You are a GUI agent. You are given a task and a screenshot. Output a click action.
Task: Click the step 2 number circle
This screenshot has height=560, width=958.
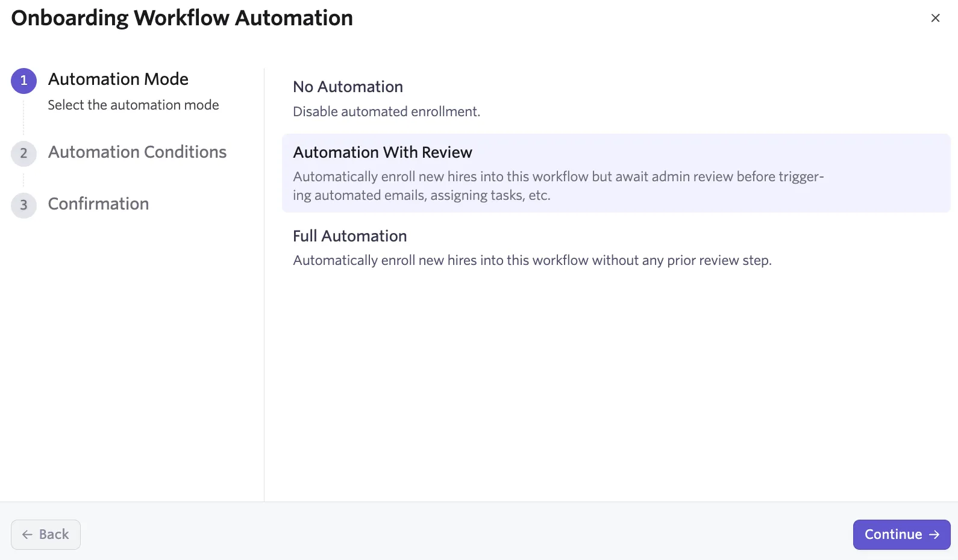23,153
